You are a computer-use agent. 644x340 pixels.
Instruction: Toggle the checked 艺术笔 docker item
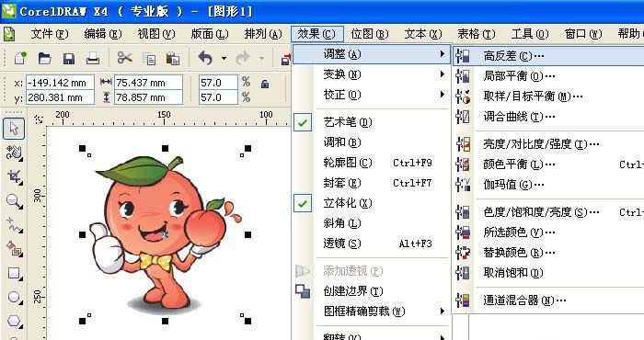point(303,122)
